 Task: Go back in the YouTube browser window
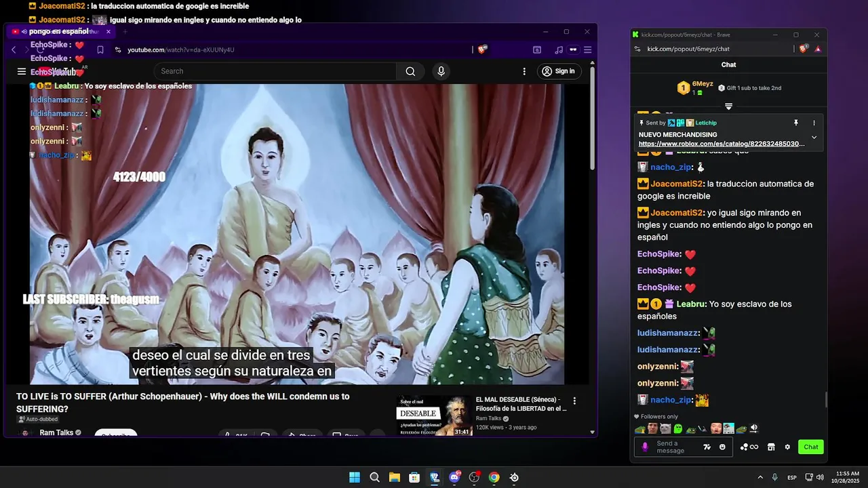click(14, 49)
